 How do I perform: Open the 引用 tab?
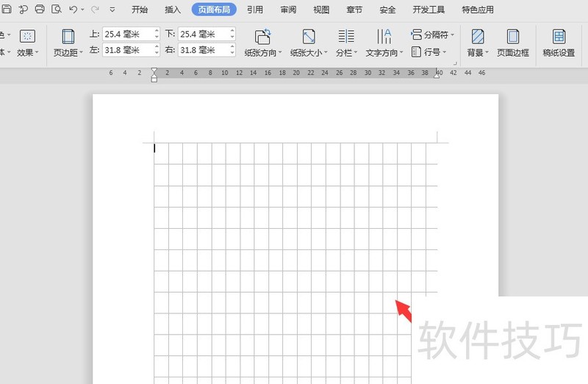point(255,10)
